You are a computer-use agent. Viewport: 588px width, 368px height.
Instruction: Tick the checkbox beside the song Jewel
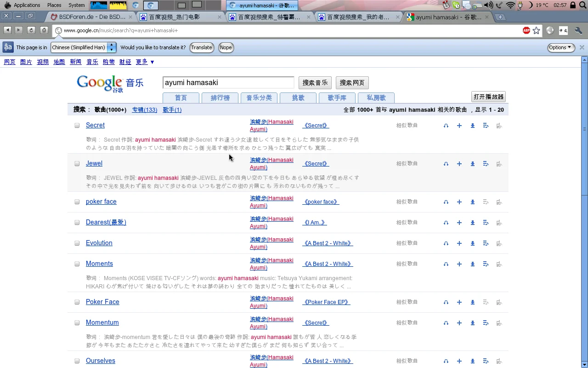pos(77,164)
